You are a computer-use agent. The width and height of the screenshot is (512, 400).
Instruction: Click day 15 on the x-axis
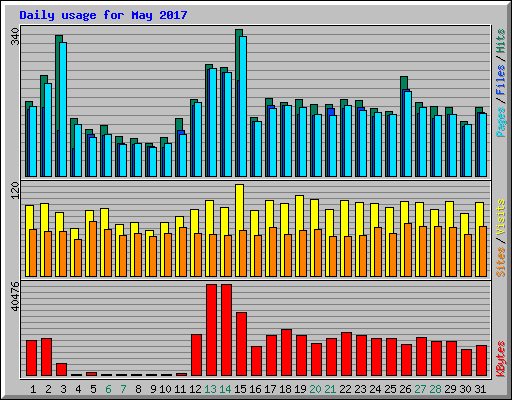point(240,389)
